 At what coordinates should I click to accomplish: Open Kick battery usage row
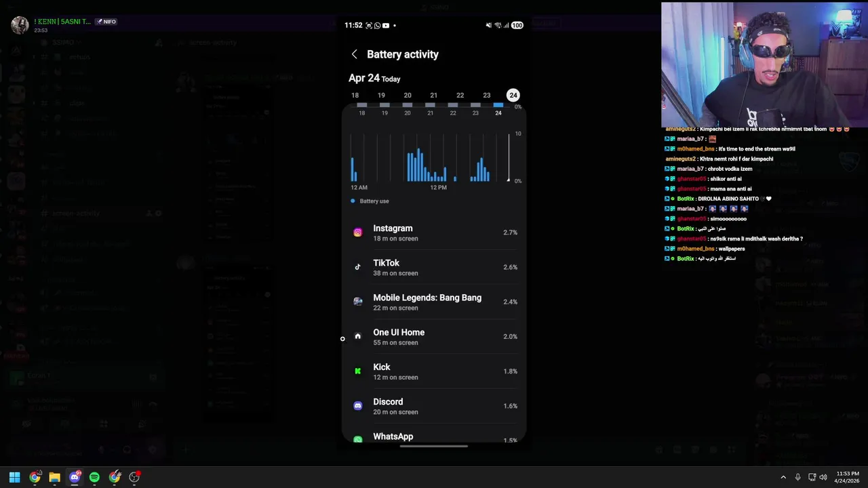pos(434,371)
